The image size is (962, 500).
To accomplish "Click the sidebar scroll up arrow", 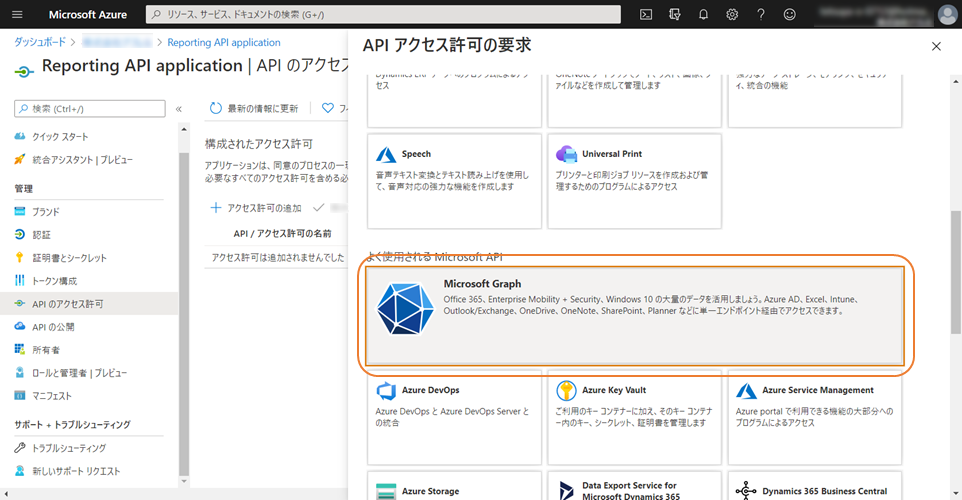I will [184, 129].
